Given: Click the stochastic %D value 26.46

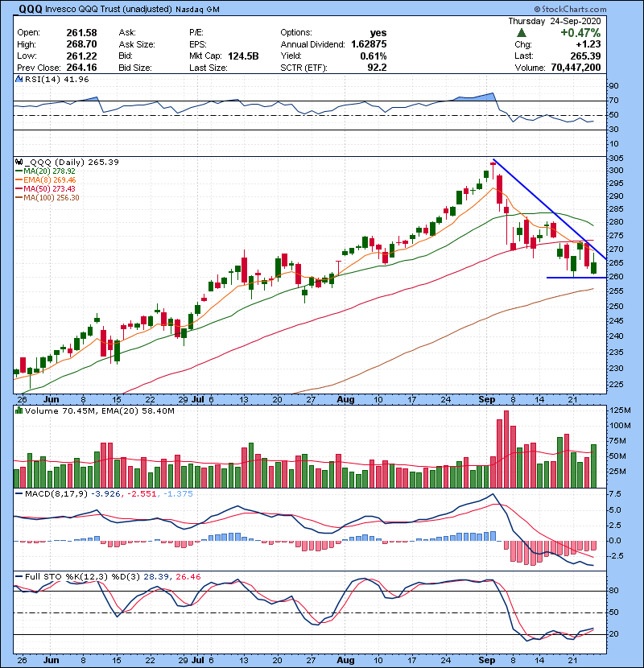Looking at the screenshot, I should pos(188,577).
